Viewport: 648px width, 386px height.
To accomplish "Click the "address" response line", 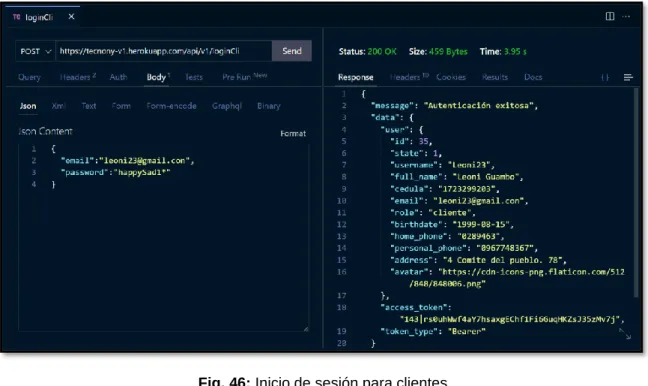I will point(478,260).
